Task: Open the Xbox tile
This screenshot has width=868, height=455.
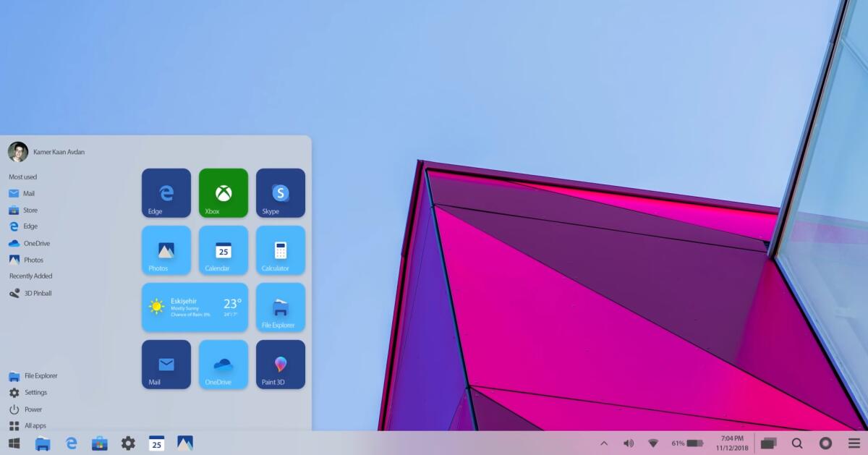Action: tap(223, 192)
